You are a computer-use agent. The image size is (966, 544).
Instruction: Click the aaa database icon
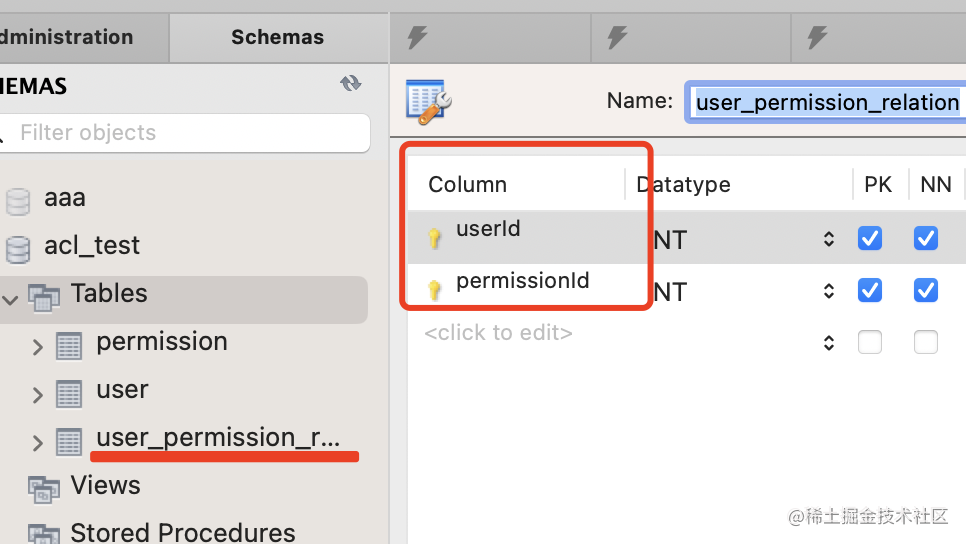[18, 199]
